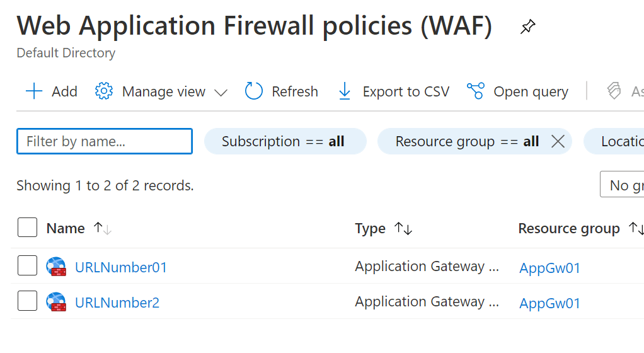Click the Manage view gear icon

click(104, 91)
